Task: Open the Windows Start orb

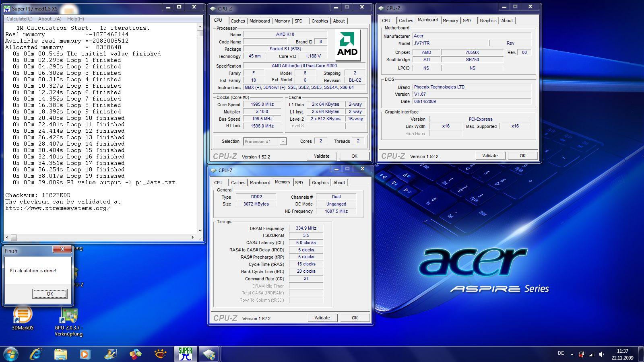Action: click(11, 354)
